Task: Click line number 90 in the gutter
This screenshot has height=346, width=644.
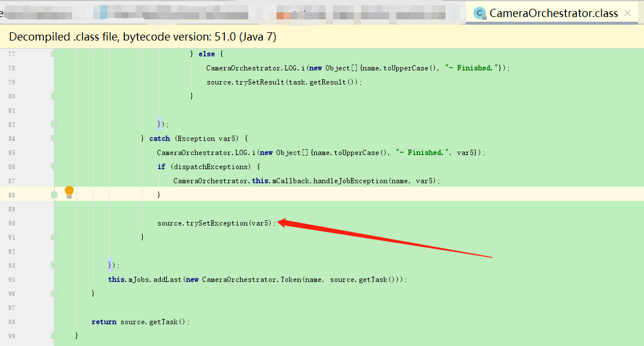Action: point(12,223)
